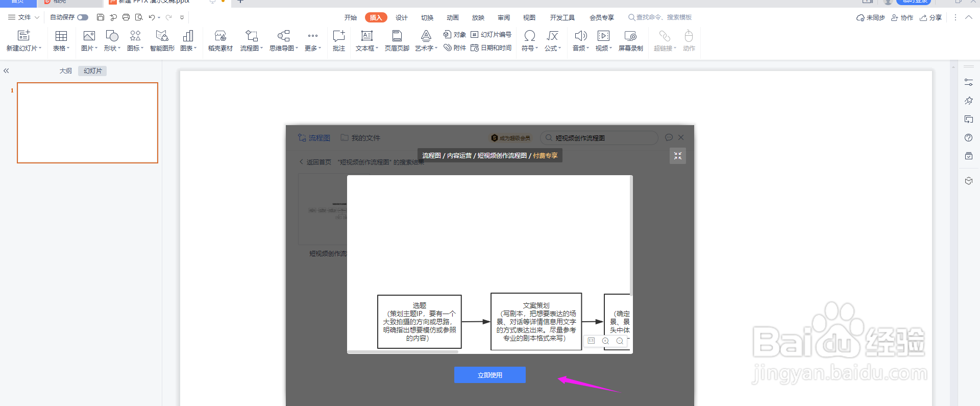This screenshot has width=980, height=406.
Task: Open the three-dot more options menu
Action: coord(955,17)
